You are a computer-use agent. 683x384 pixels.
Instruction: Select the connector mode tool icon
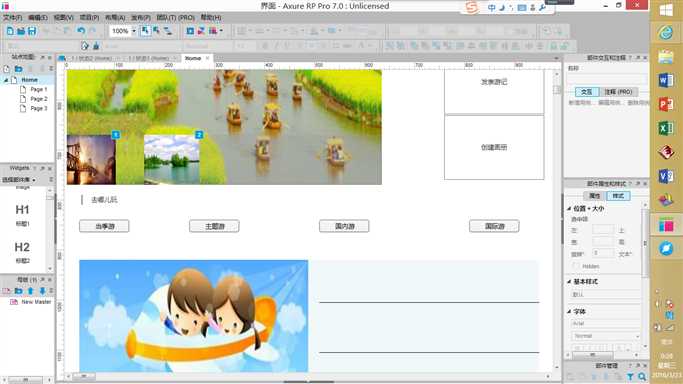coord(167,31)
